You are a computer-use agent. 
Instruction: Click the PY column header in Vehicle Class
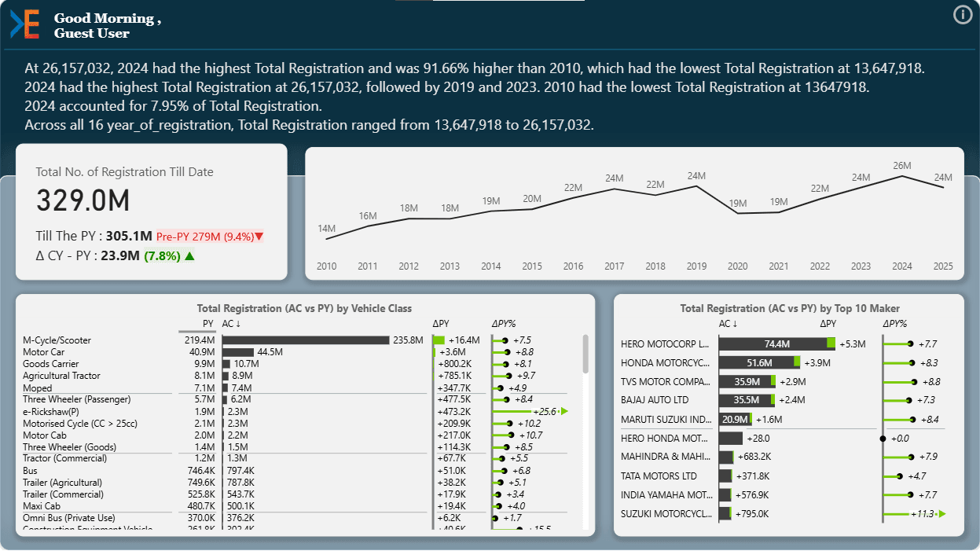point(207,323)
